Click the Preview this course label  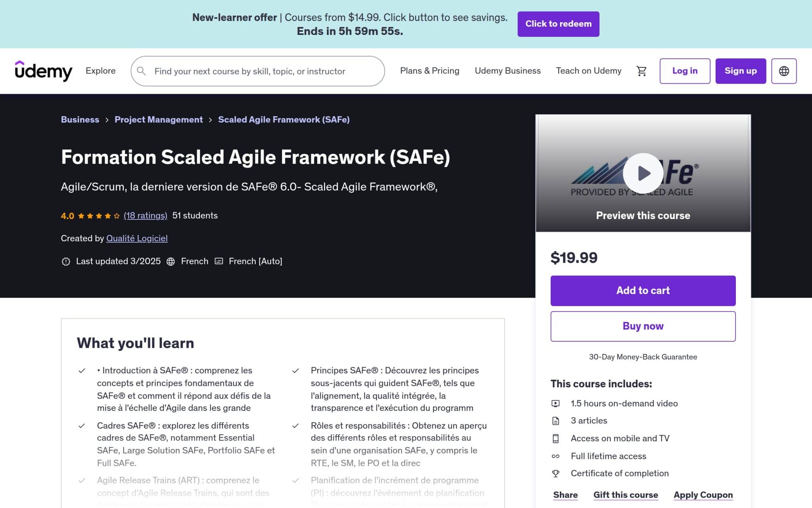coord(643,216)
